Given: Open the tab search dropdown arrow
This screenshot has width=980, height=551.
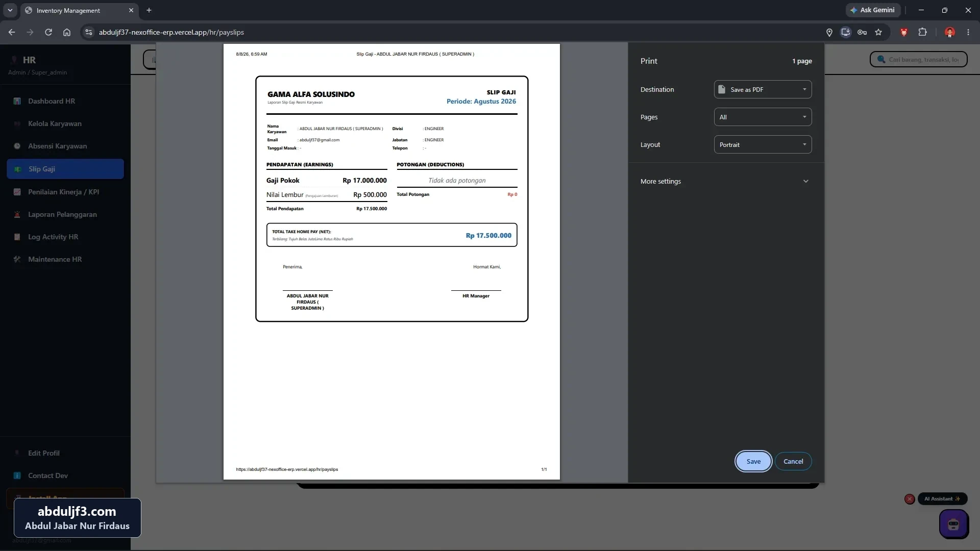Looking at the screenshot, I should 10,10.
